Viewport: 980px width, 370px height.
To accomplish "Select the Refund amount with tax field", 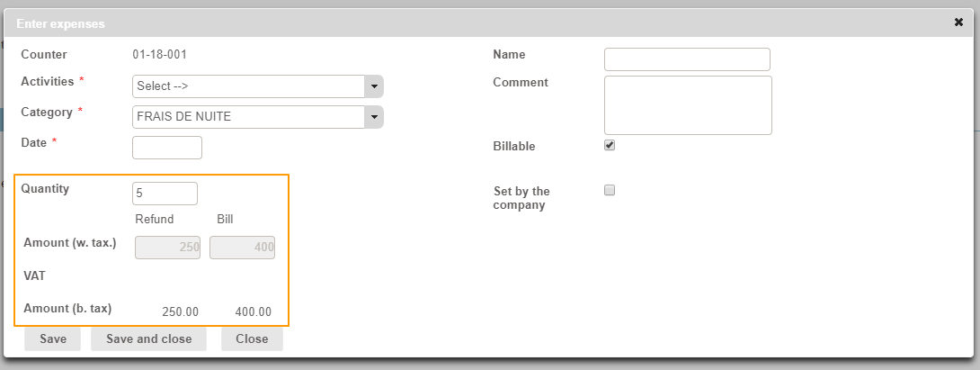I will tap(167, 247).
